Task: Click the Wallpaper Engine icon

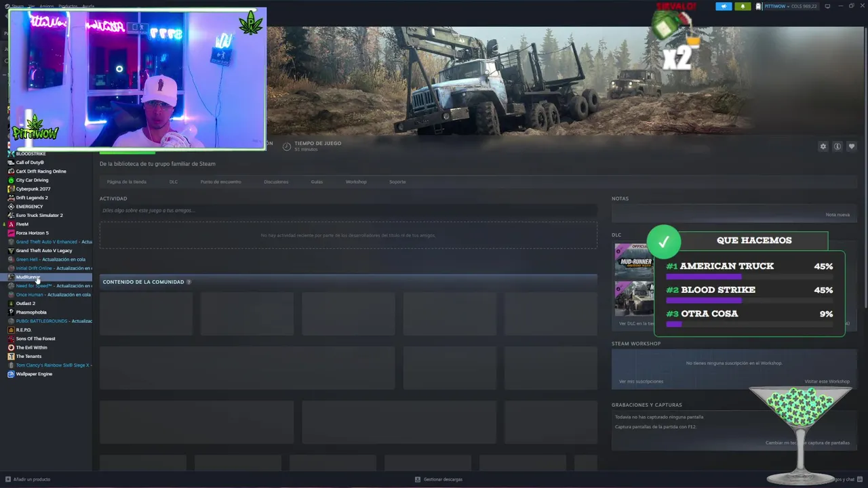Action: click(11, 374)
